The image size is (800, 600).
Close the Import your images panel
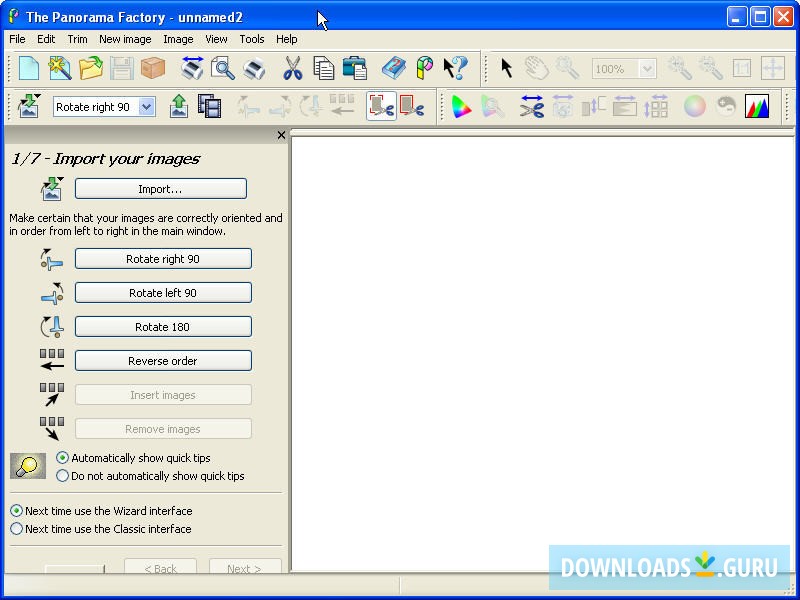coord(281,135)
